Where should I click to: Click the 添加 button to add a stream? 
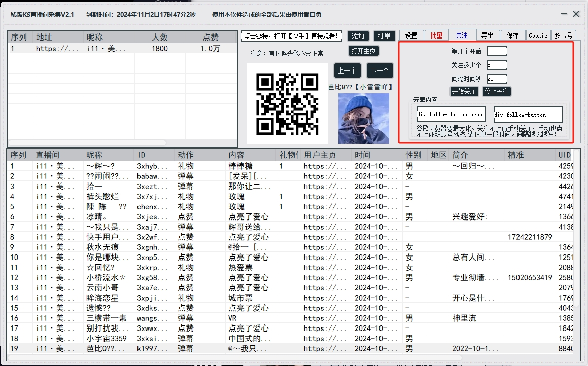click(358, 36)
